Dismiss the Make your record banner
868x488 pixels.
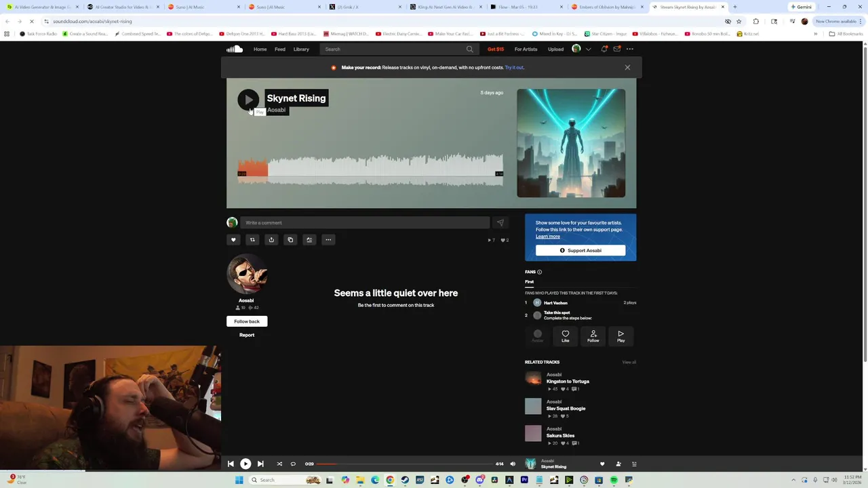(x=627, y=67)
